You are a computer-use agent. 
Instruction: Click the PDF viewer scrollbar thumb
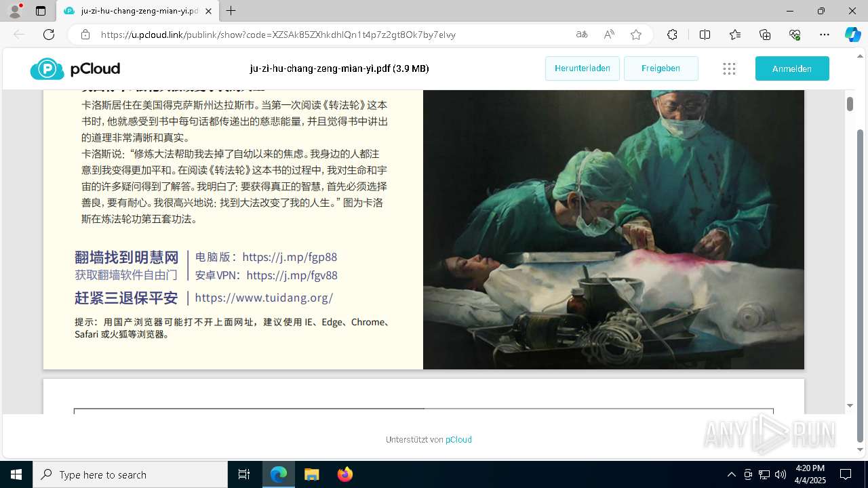tap(850, 104)
